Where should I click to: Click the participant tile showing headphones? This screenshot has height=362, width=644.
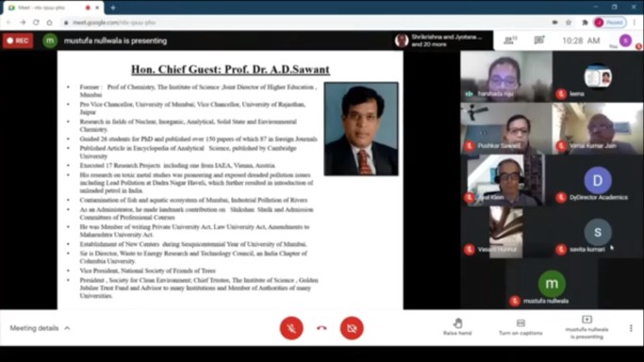506,180
